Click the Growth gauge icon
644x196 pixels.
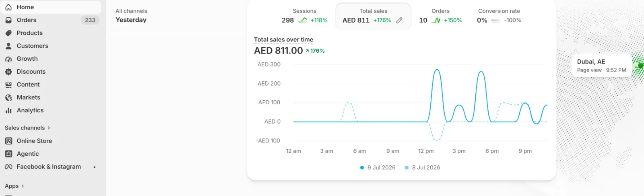click(8, 59)
